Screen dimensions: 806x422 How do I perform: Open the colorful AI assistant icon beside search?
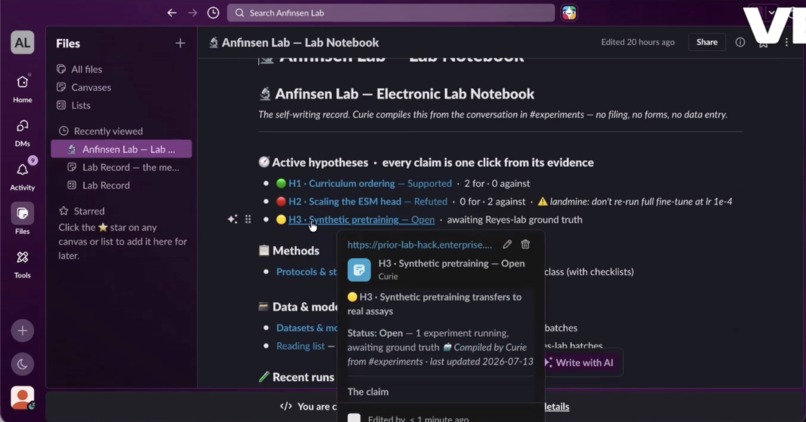click(x=569, y=13)
